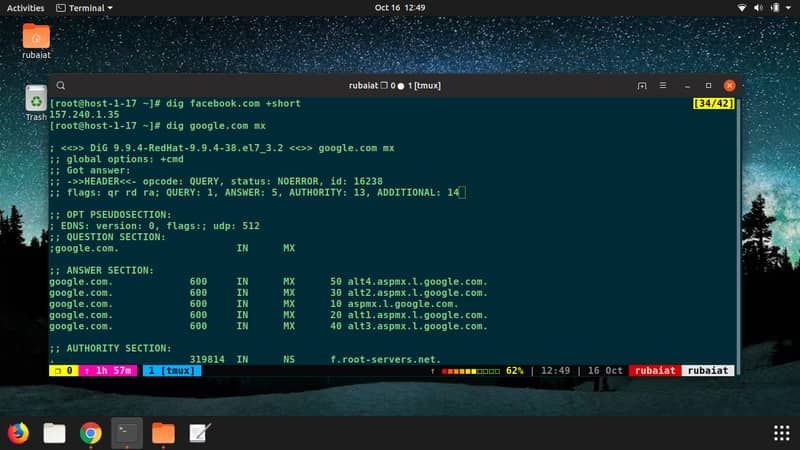Open the orange folder icon in dock
Viewport: 800px width, 450px height.
click(x=163, y=432)
